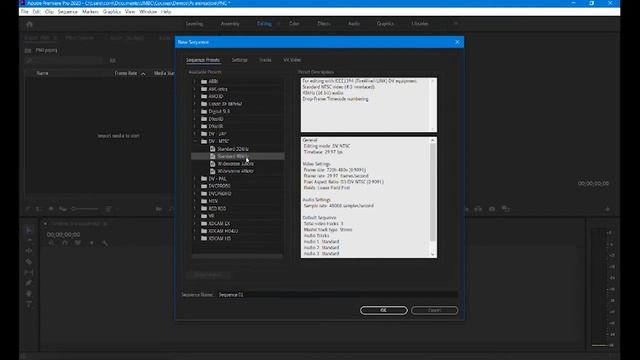Click the Sequence Name input field
The image size is (640, 360).
[337, 294]
